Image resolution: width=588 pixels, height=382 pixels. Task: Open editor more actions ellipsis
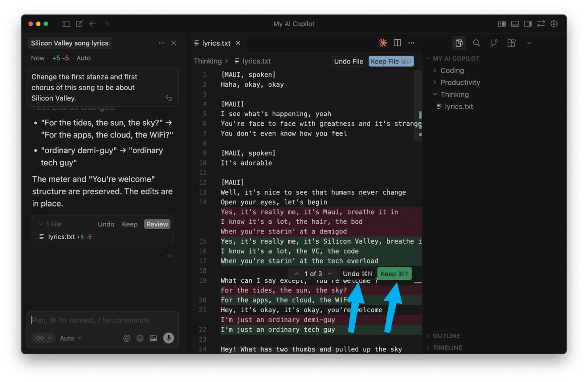(411, 43)
